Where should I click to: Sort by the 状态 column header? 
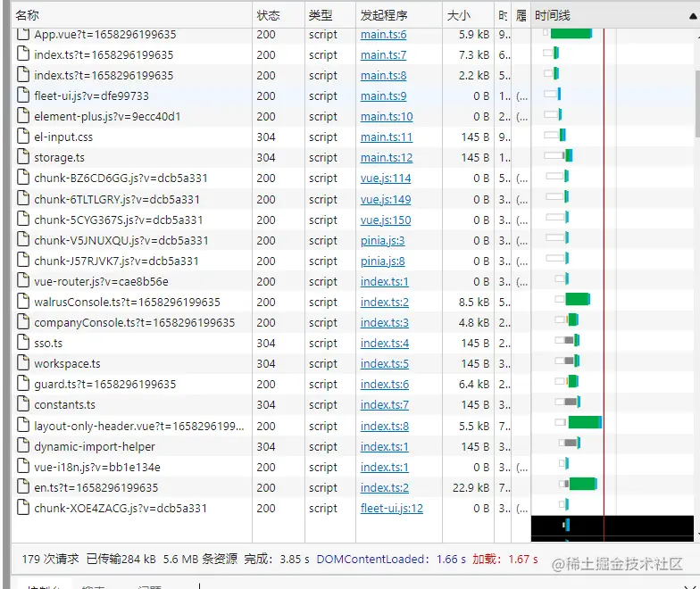279,15
